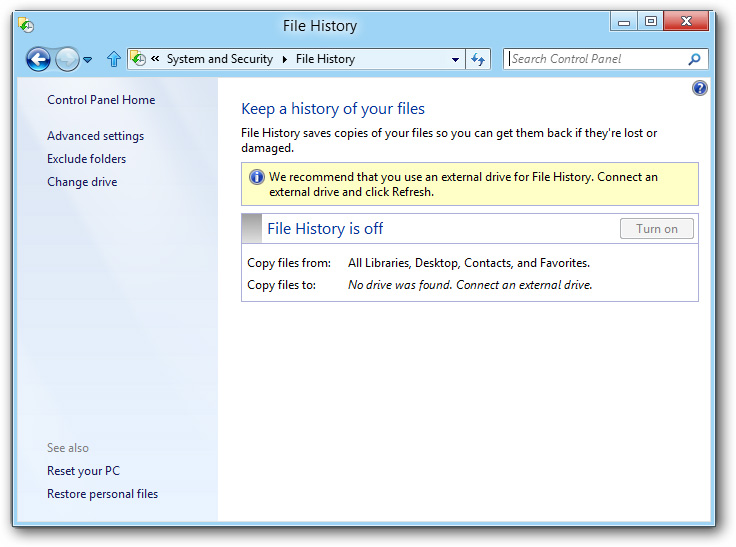Click 'No drive was found' message
This screenshot has height=547, width=736.
[470, 285]
